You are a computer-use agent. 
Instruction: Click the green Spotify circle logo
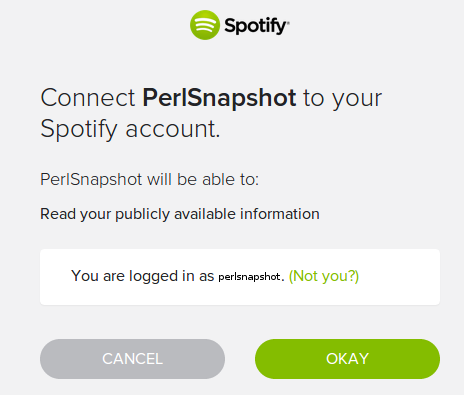(205, 25)
